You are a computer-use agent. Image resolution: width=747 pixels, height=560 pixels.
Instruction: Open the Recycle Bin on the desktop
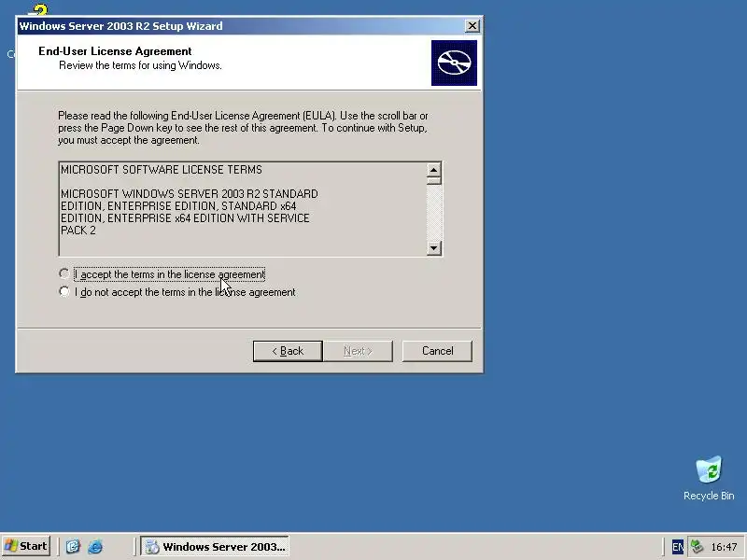click(x=709, y=478)
